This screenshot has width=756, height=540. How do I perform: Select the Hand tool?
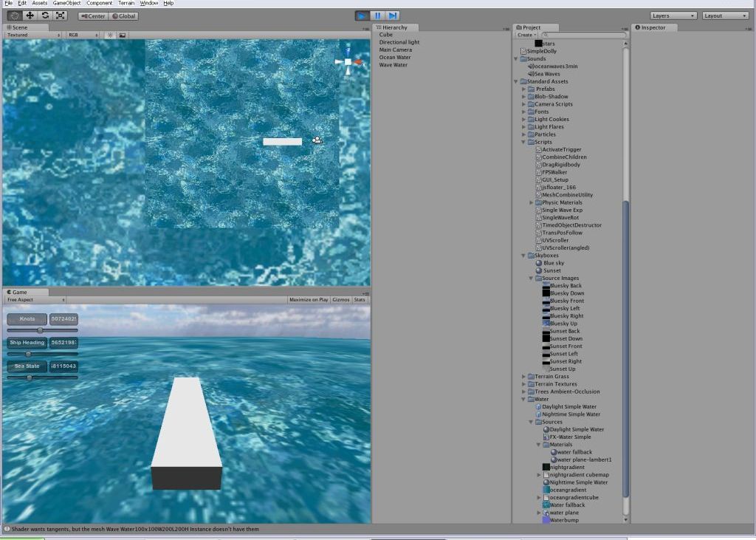coord(13,15)
